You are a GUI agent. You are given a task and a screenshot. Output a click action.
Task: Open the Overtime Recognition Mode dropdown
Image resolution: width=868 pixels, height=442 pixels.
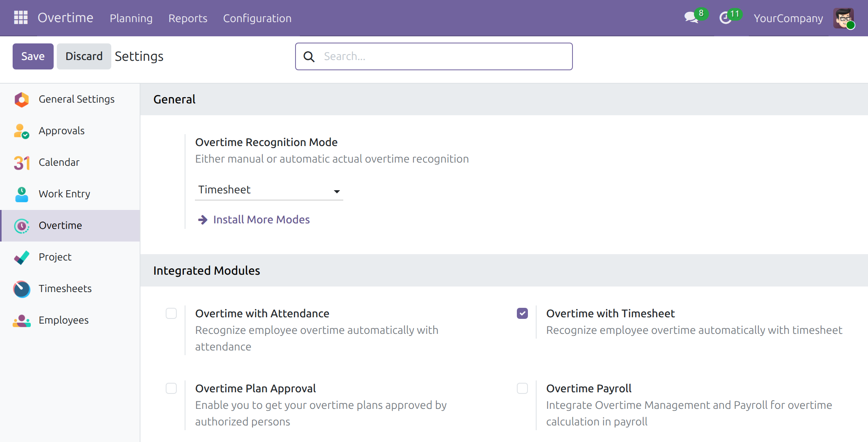pos(269,190)
